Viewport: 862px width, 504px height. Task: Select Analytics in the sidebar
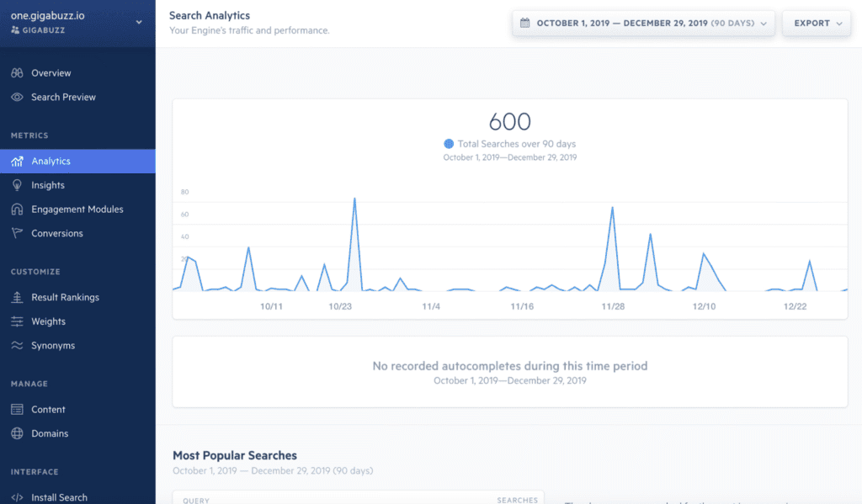click(x=51, y=162)
